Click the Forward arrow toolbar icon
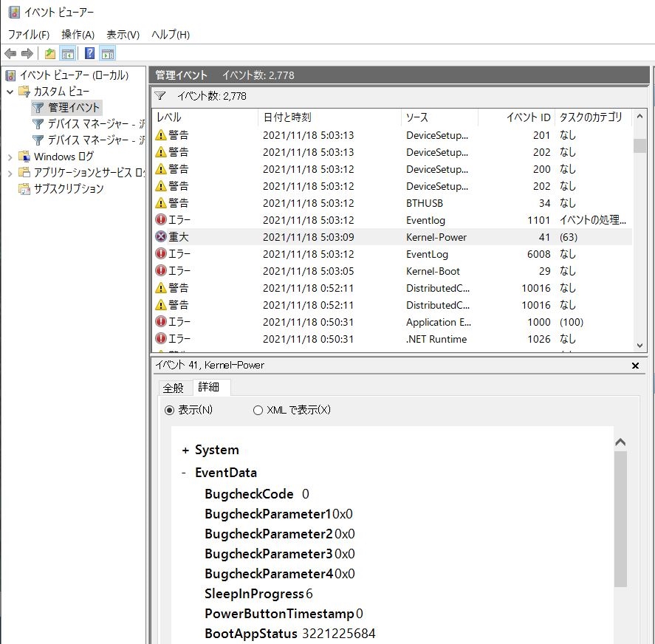The image size is (655, 644). (27, 53)
